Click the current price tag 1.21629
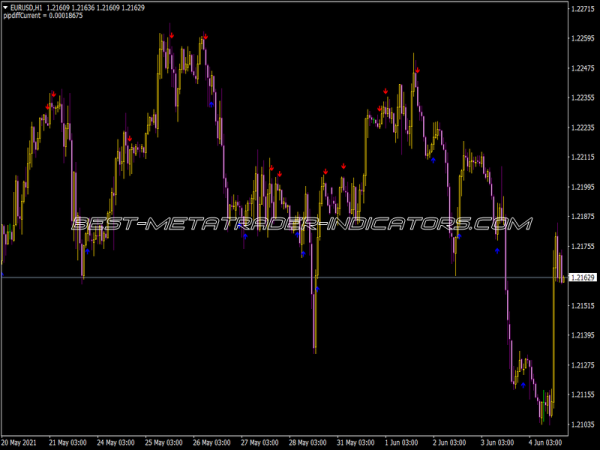This screenshot has height=450, width=600. (581, 277)
